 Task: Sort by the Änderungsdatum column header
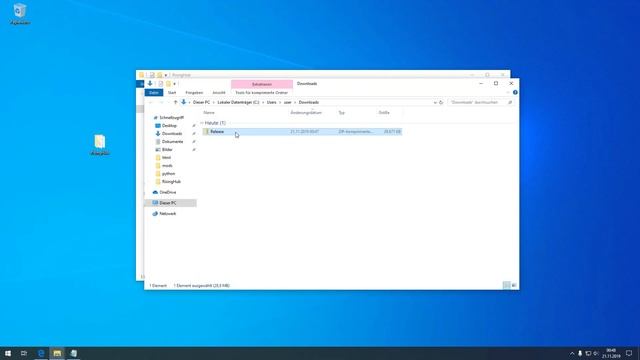tap(306, 113)
